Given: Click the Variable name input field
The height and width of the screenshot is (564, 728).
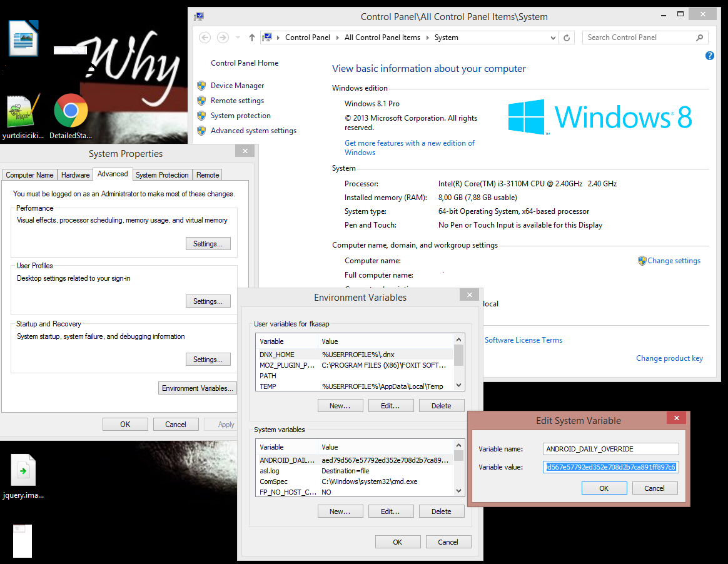Looking at the screenshot, I should (x=610, y=449).
